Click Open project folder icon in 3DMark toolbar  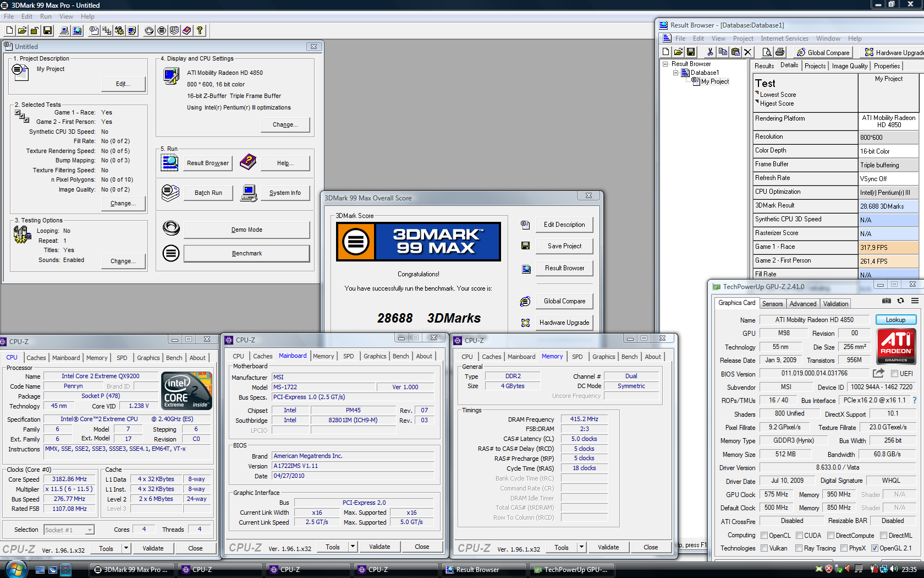[x=22, y=31]
